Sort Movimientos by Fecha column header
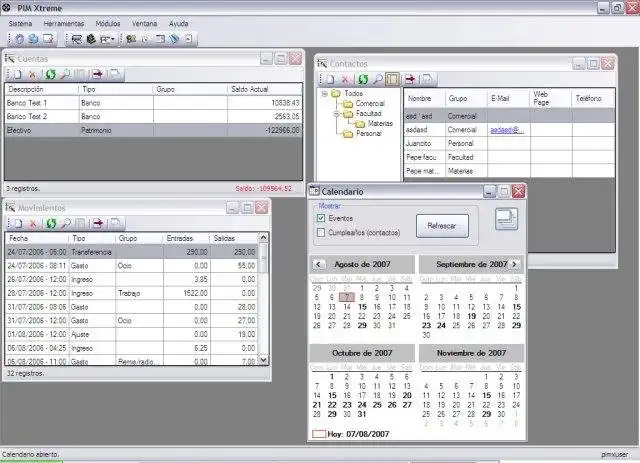The width and height of the screenshot is (640, 463). click(37, 238)
